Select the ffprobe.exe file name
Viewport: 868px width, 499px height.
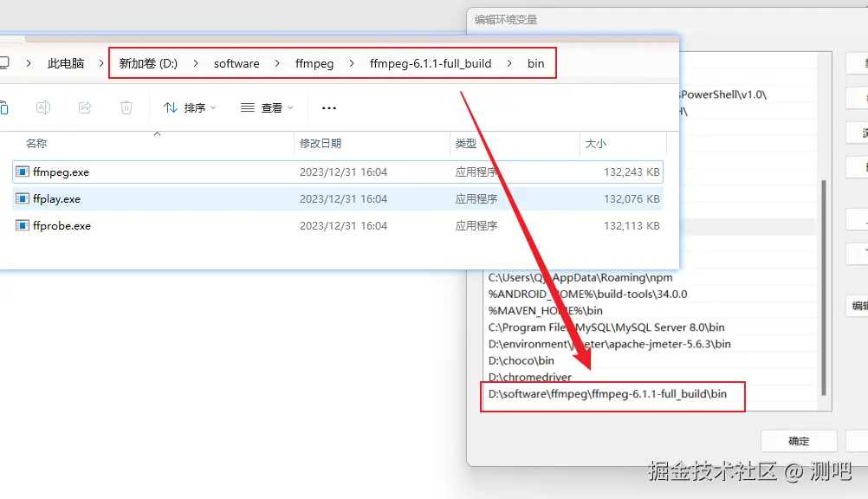[62, 226]
